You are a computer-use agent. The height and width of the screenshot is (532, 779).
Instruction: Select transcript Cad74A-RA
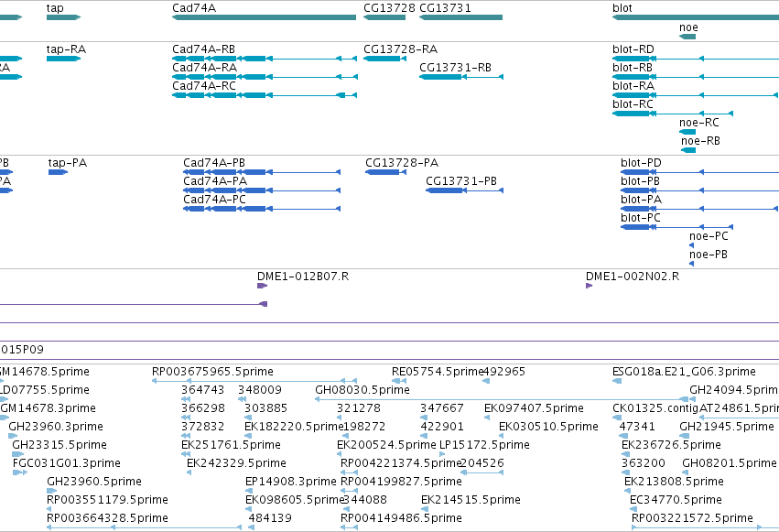click(x=205, y=68)
